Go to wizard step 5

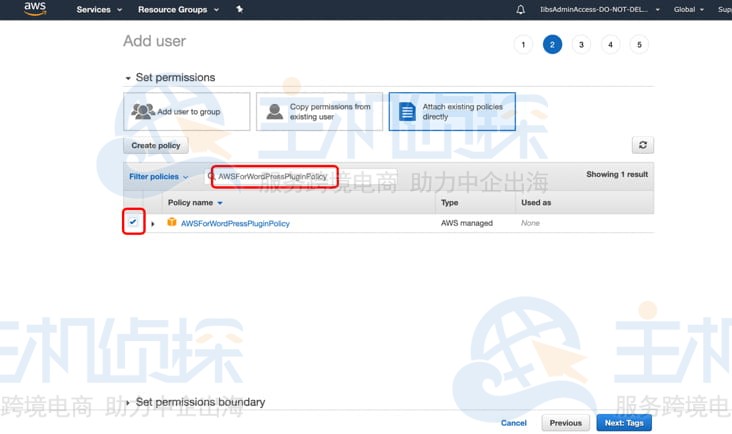(x=639, y=45)
